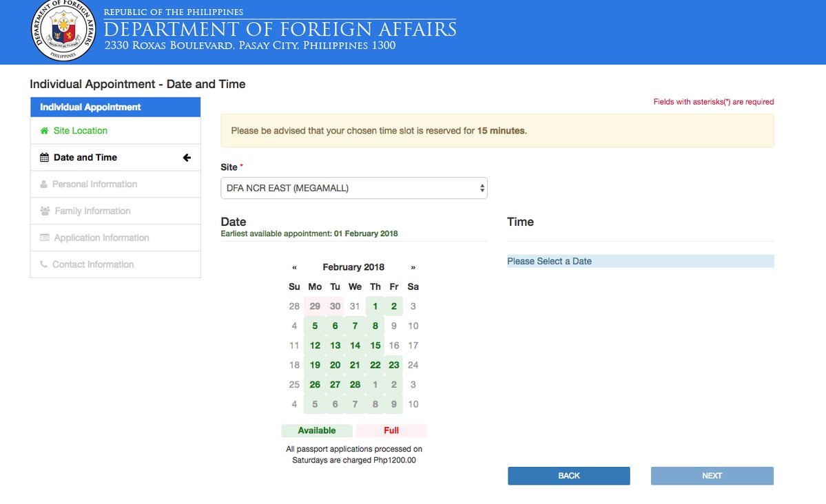
Task: Click the green Available legend swatch
Action: (317, 431)
